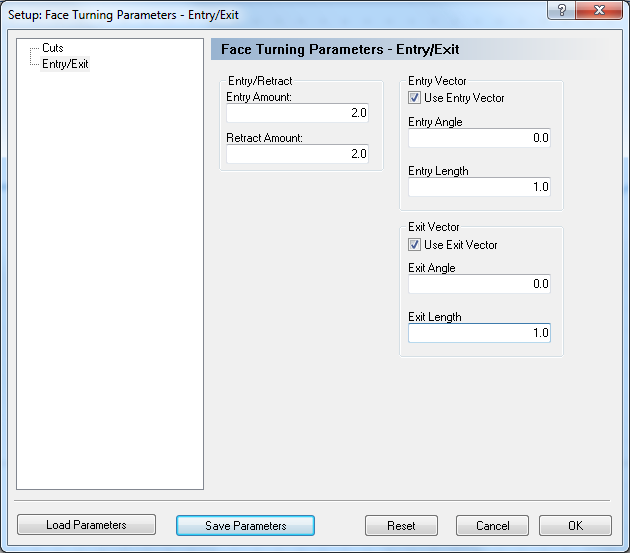Click the Load Parameters button
Viewport: 630px width, 553px height.
pos(86,525)
